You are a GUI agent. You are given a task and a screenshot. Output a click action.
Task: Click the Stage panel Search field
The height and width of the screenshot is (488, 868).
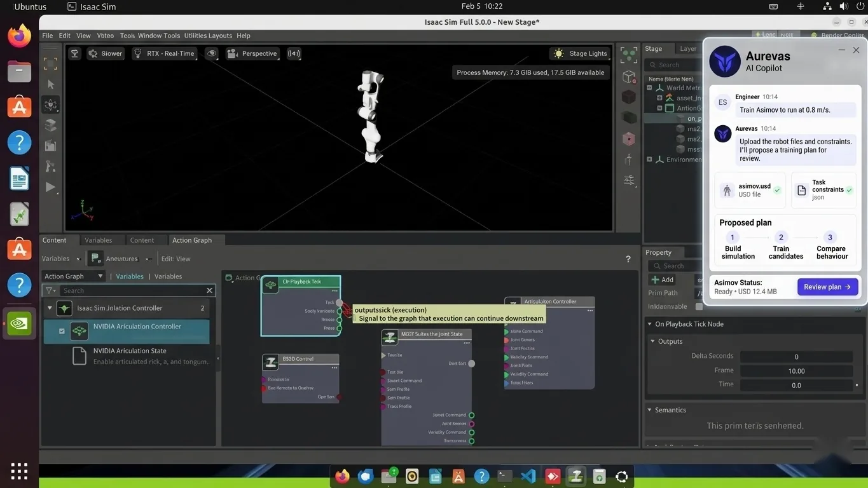[x=675, y=65]
